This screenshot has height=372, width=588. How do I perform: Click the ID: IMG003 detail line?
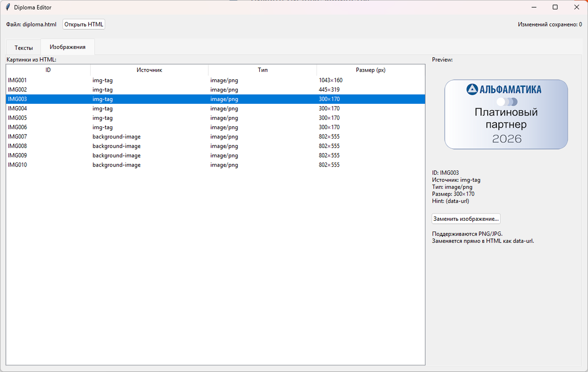[445, 173]
